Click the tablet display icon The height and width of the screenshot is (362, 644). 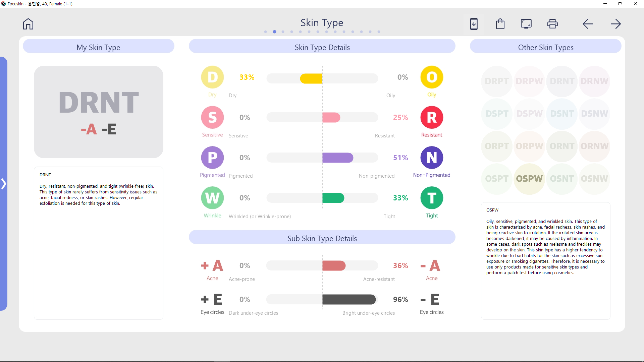click(526, 24)
